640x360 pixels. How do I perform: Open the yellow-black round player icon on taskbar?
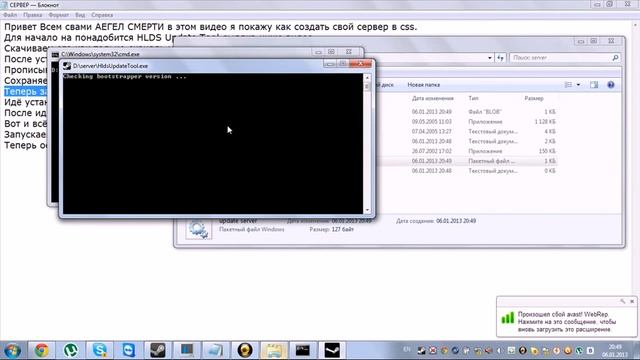click(x=244, y=350)
